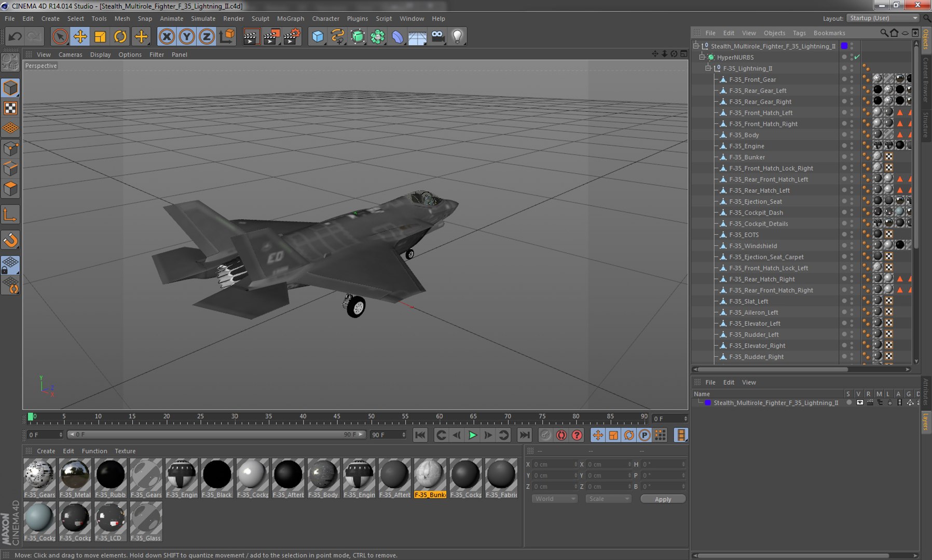Open Render Settings icon
This screenshot has width=932, height=560.
point(292,36)
